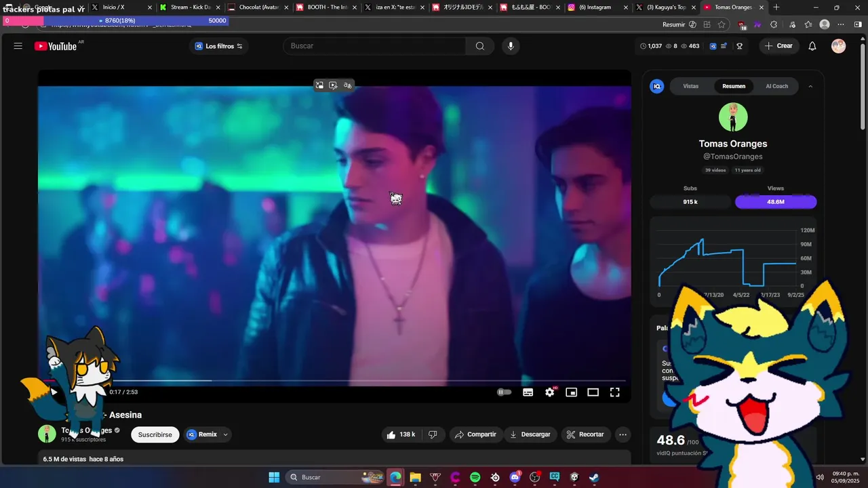Open File Explorer from the taskbar
Image resolution: width=868 pixels, height=488 pixels.
415,477
